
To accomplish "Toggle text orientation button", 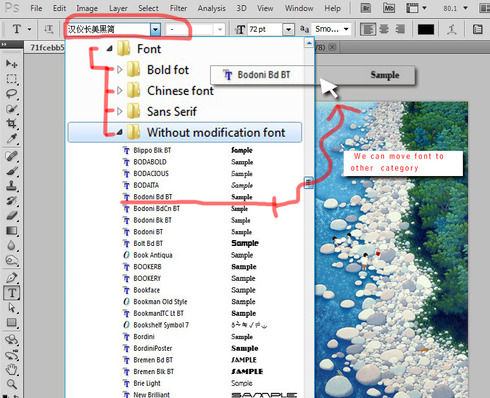I will tap(48, 29).
